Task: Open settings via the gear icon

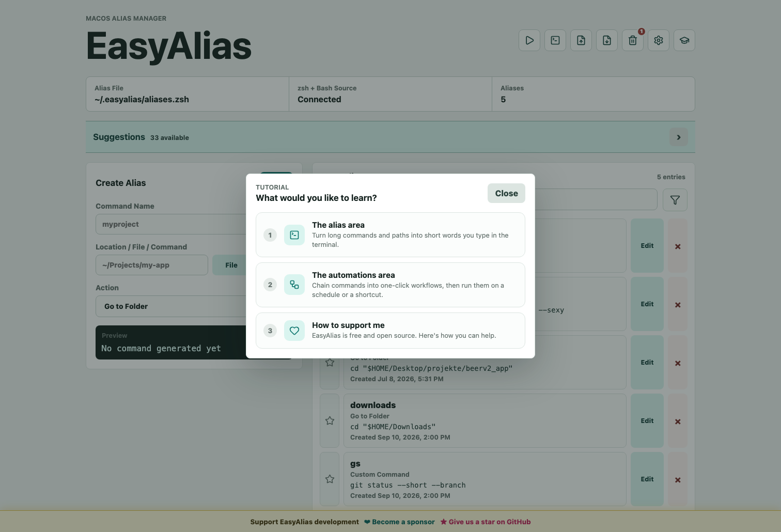Action: [x=659, y=40]
